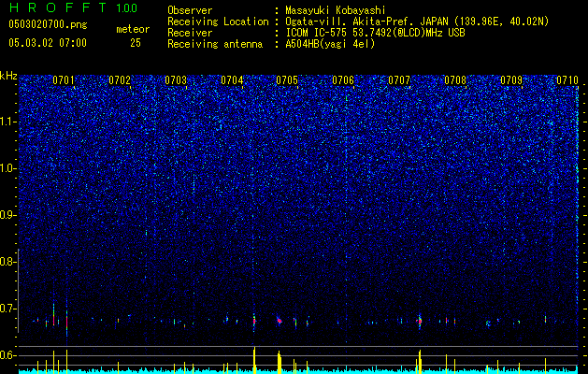Click time marker 0706
588x374 pixels.
coord(343,80)
